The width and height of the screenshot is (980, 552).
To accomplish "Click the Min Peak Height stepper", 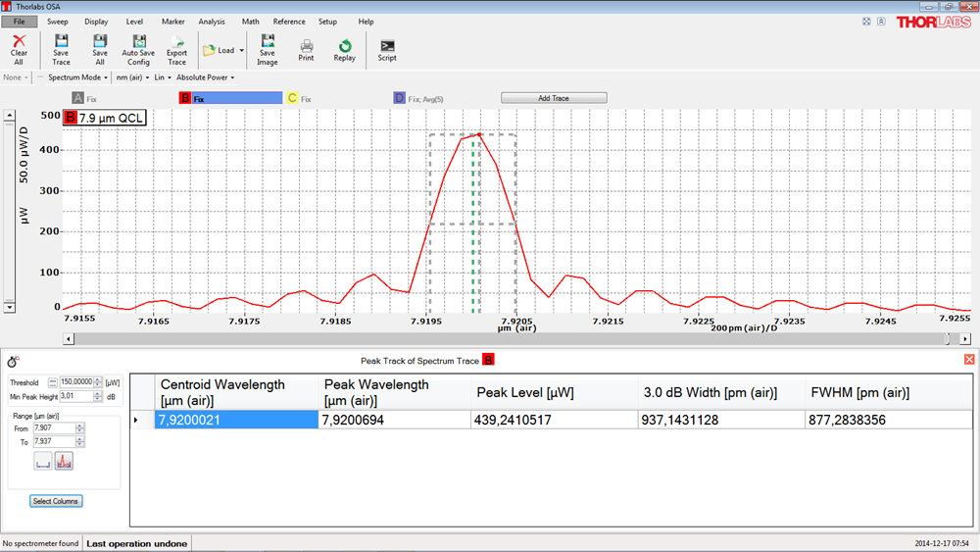I will [97, 396].
